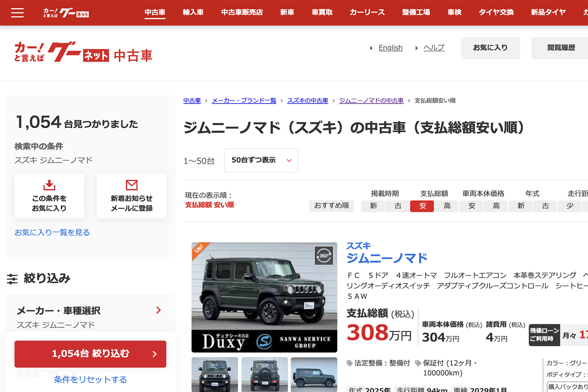Switch to the 中古車 navigation tab
This screenshot has height=392, width=588.
155,12
